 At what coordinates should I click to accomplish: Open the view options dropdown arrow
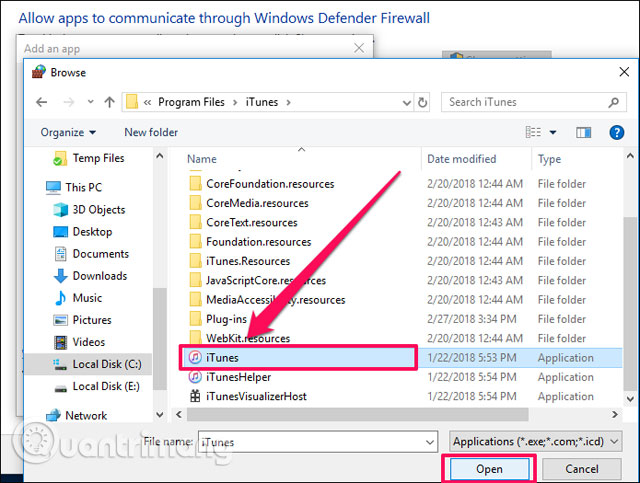[x=553, y=132]
